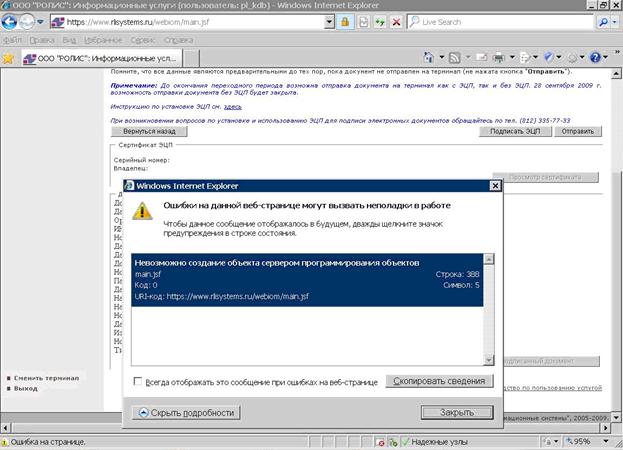Open the search provider dropdown arrow
Screen dimensions: 623x450
pos(615,22)
